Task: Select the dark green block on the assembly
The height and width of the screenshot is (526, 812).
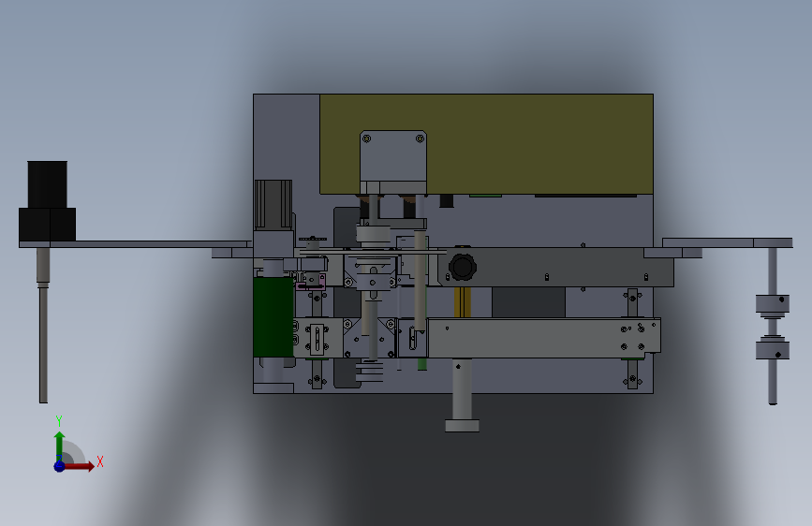Action: 273,317
